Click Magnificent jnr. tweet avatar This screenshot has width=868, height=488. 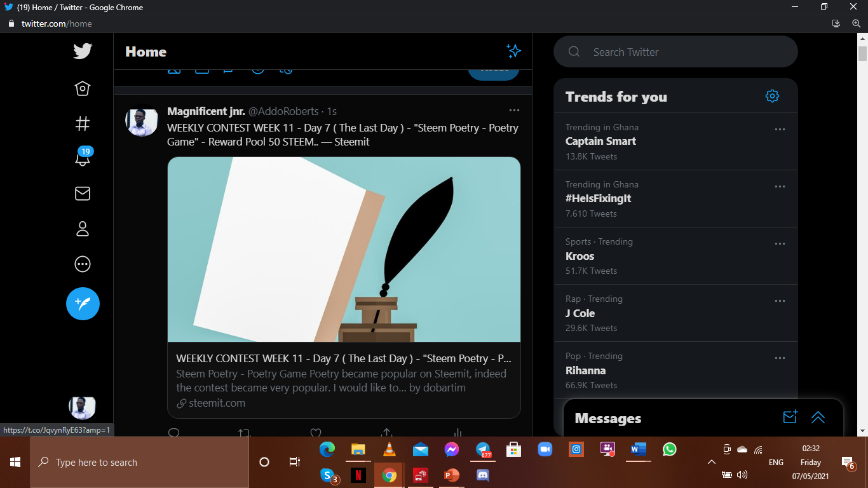(142, 121)
